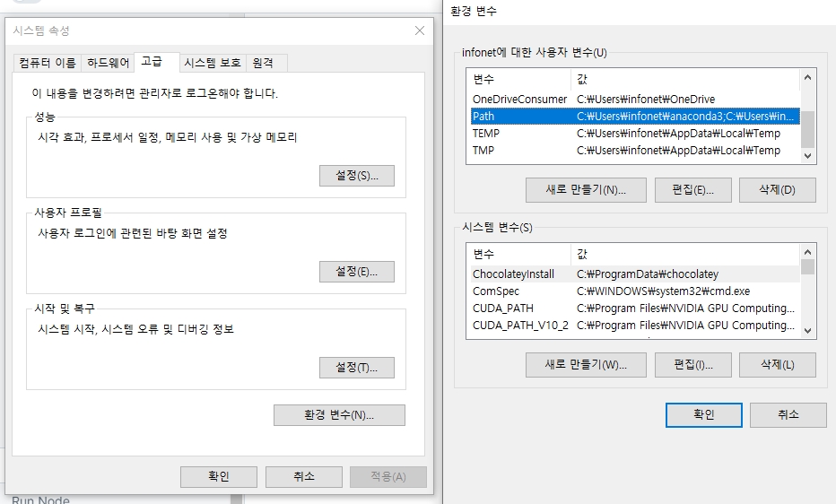Open the 시스템 보호 tab
Viewport: 836px width, 504px height.
pyautogui.click(x=213, y=63)
